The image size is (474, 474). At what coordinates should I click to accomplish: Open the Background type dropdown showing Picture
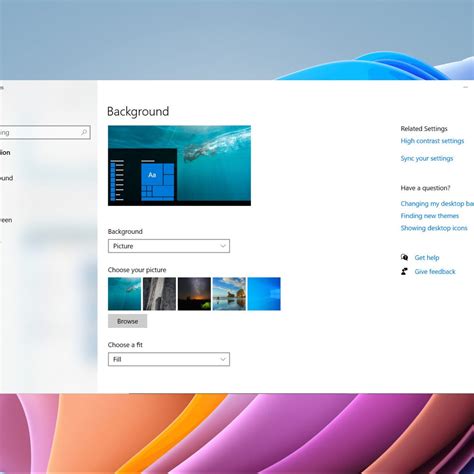click(169, 246)
